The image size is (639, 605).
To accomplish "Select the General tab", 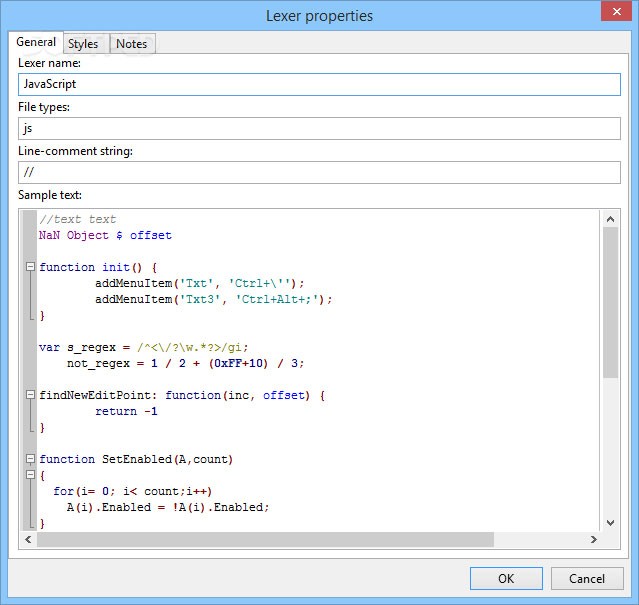I will (36, 42).
